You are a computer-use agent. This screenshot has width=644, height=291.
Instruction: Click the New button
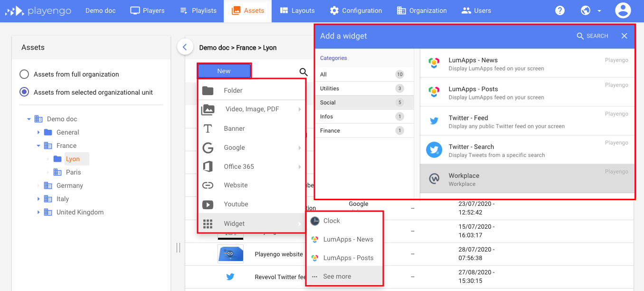pyautogui.click(x=224, y=71)
